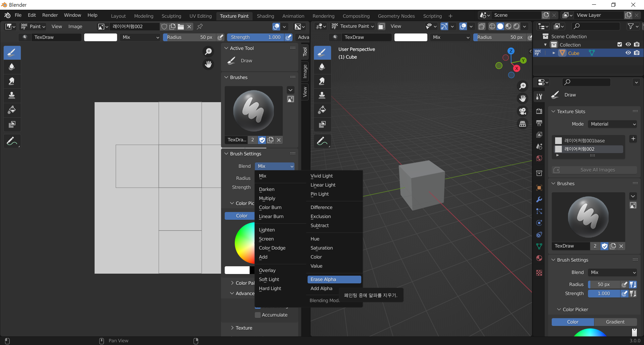
Task: Toggle Collection exclude checkbox in outliner
Action: [620, 45]
